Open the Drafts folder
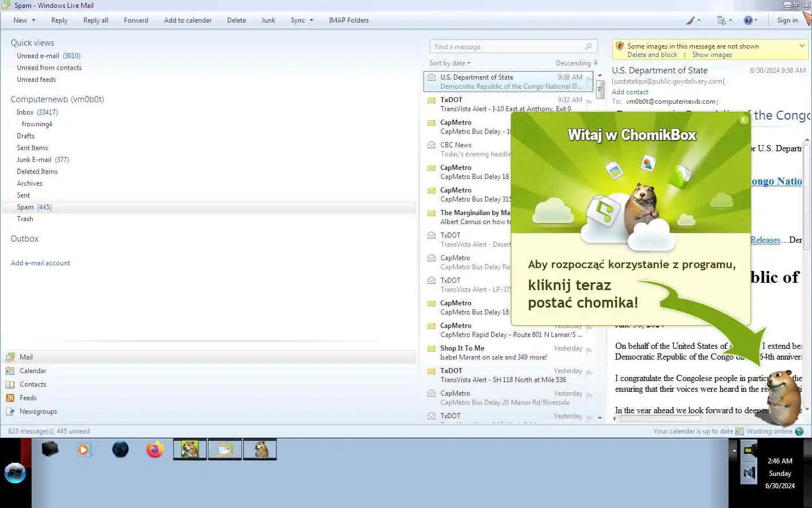 [x=25, y=136]
